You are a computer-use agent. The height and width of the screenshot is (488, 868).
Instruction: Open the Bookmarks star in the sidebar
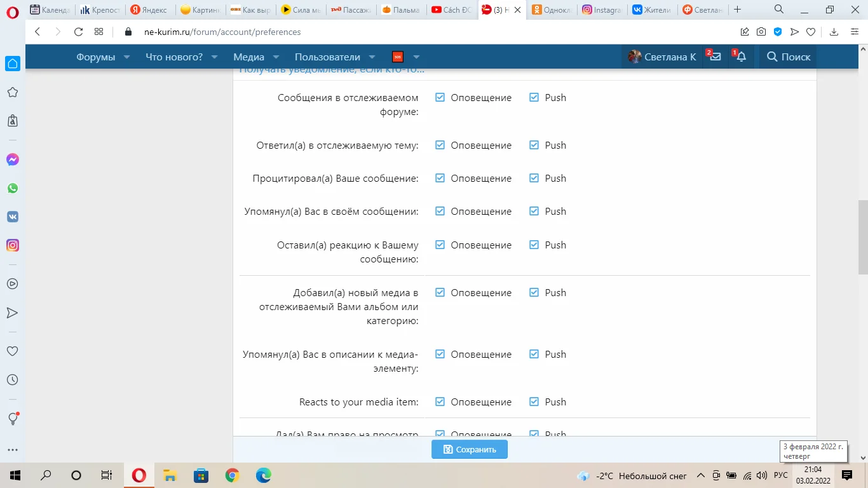(13, 92)
